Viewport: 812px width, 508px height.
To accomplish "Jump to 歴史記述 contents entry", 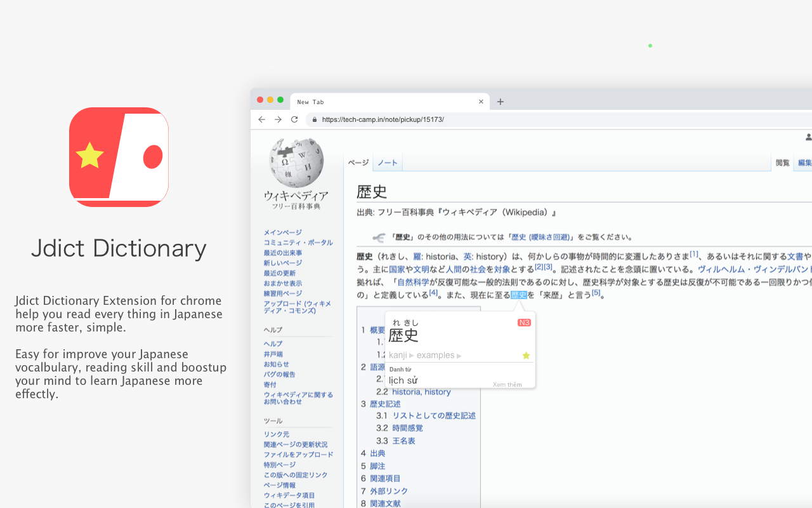I will 385,404.
